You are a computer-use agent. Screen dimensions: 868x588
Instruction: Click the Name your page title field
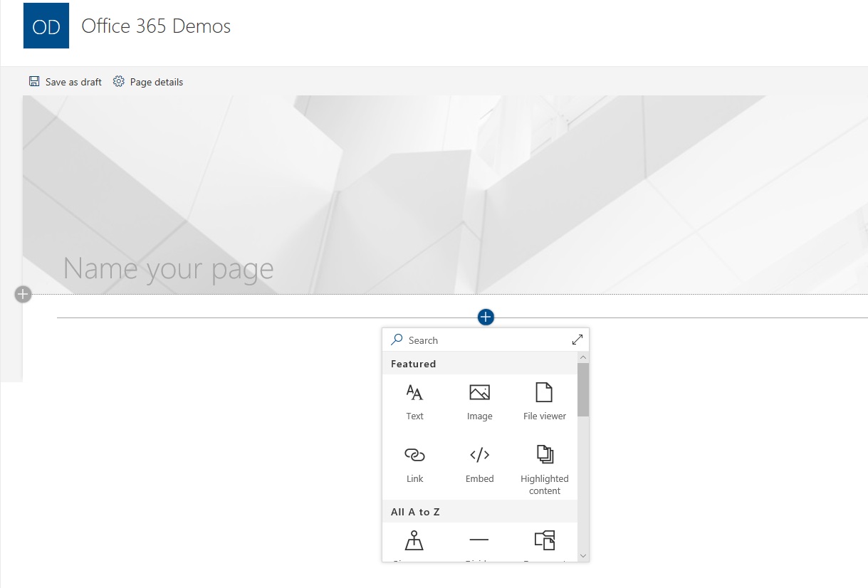point(169,268)
